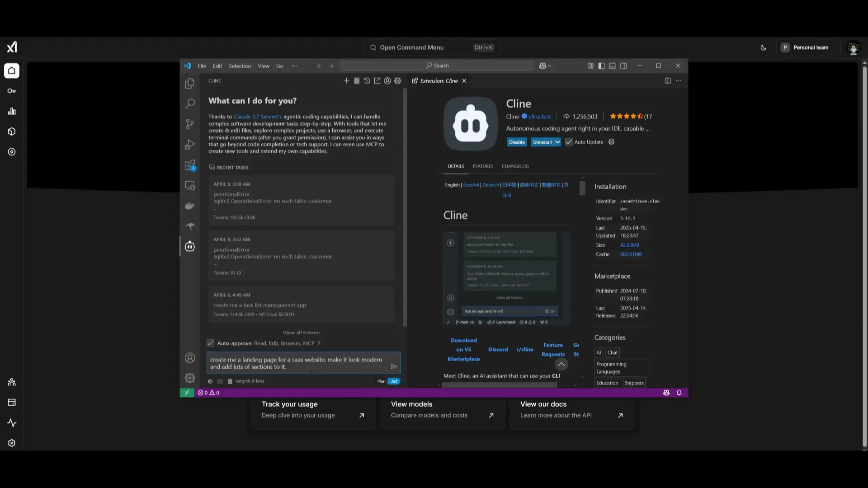This screenshot has height=488, width=868.
Task: Open Cline settings gear in panel header
Action: click(x=398, y=81)
